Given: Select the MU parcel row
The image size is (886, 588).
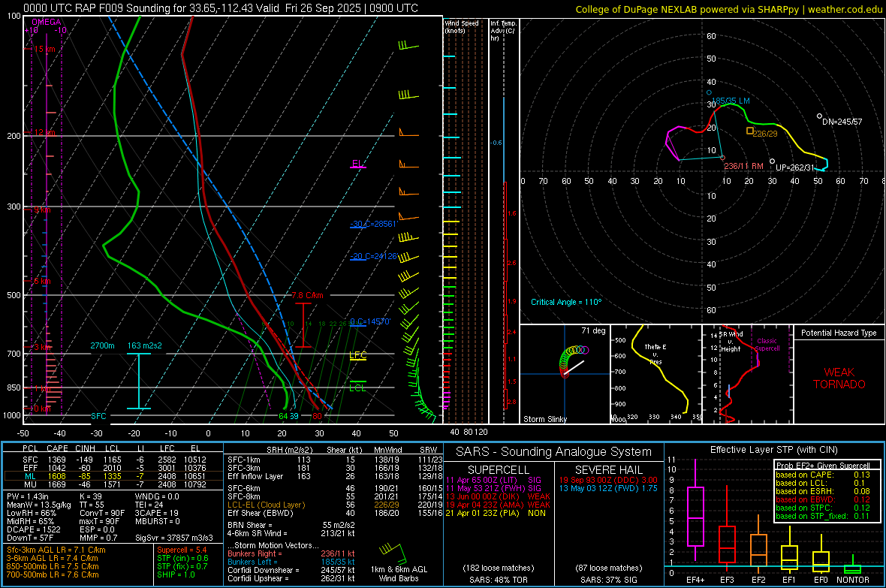Looking at the screenshot, I should pos(113,484).
